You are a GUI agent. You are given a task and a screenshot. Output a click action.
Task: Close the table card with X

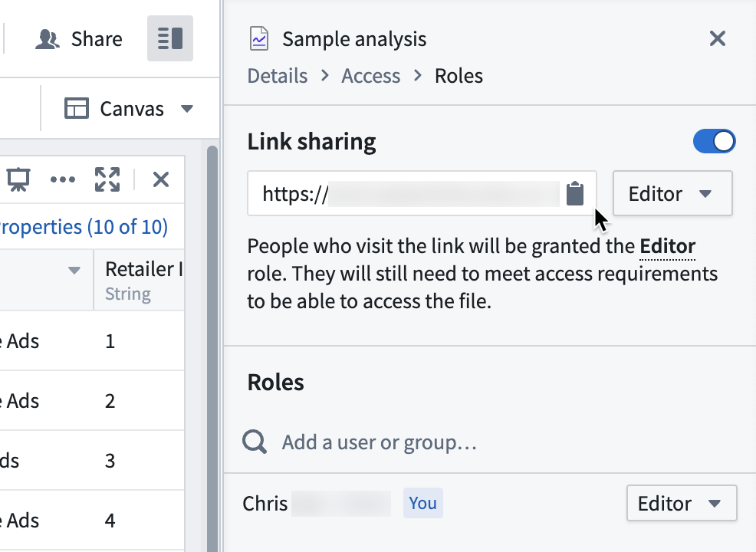coord(160,180)
